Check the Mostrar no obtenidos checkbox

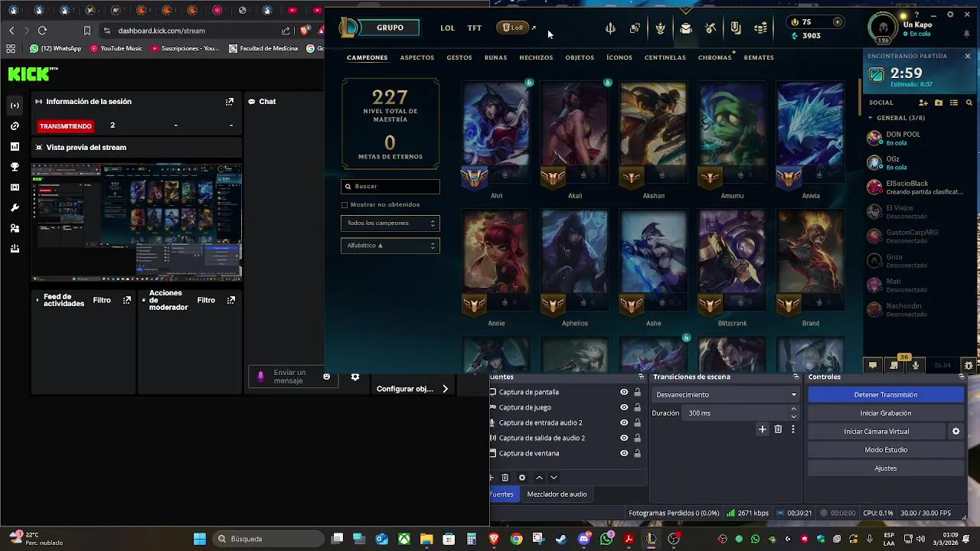pos(345,205)
